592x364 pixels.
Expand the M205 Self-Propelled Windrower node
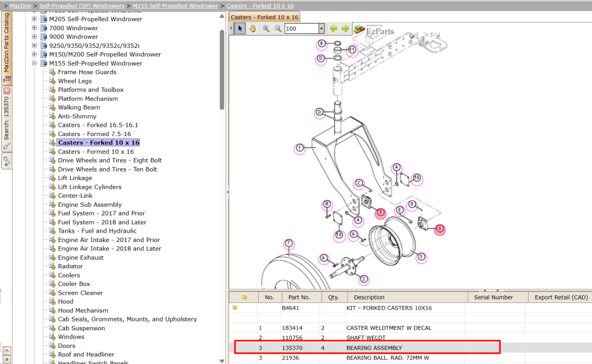point(34,19)
